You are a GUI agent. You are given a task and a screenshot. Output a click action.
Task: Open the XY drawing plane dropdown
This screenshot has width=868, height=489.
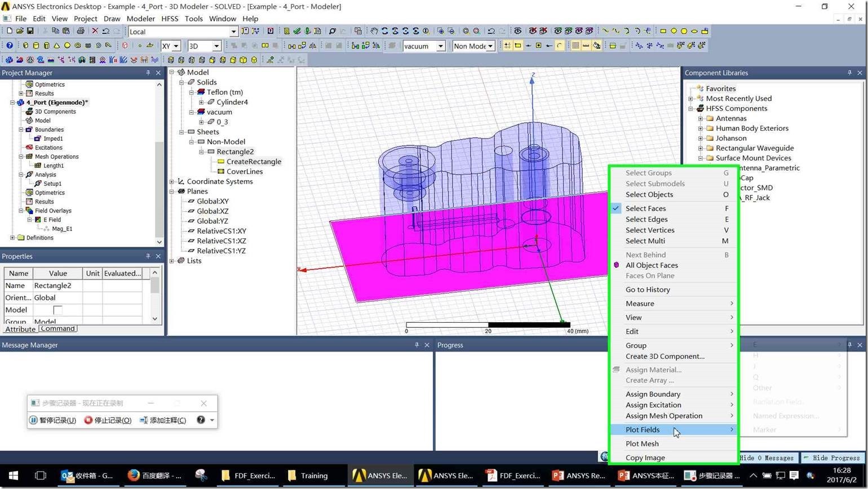click(x=176, y=46)
